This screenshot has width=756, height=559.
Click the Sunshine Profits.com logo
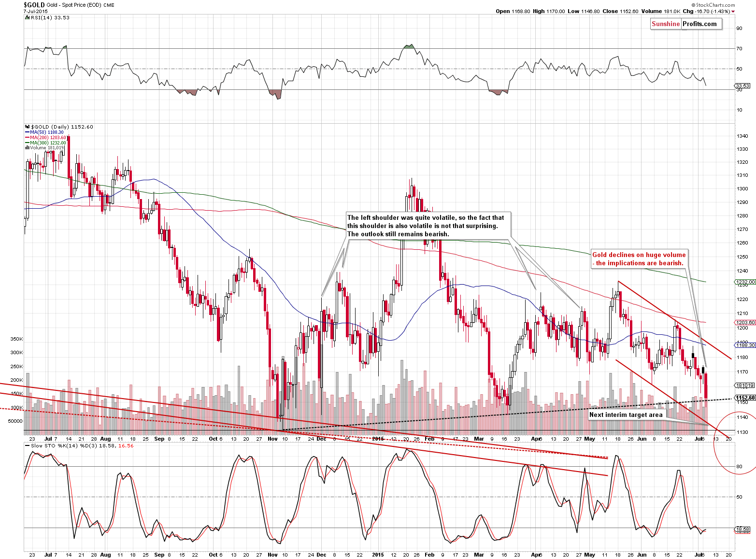coord(686,24)
